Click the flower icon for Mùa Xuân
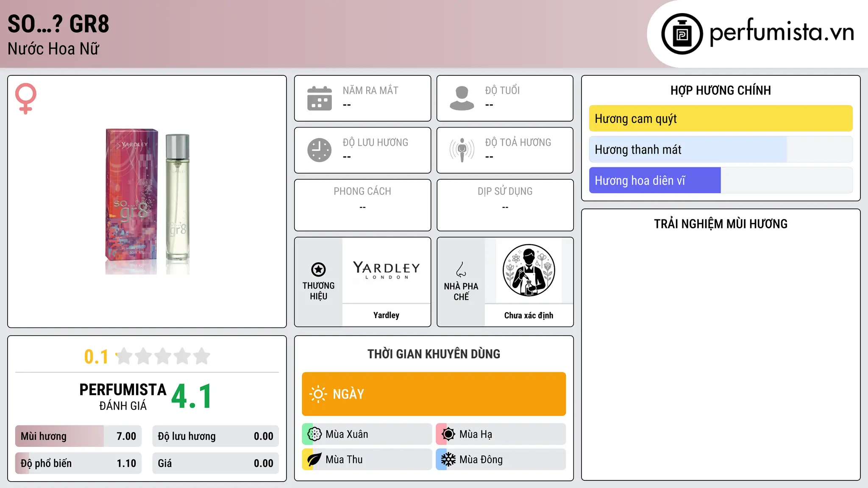Image resolution: width=868 pixels, height=488 pixels. pos(314,434)
